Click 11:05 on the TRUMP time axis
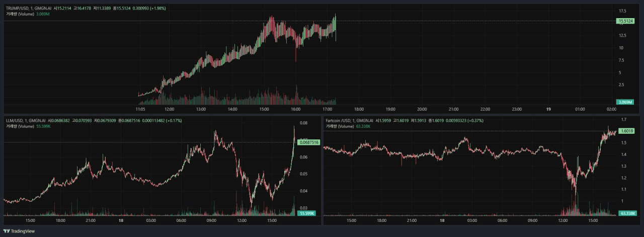Screen dimensions: 644x237 140,109
